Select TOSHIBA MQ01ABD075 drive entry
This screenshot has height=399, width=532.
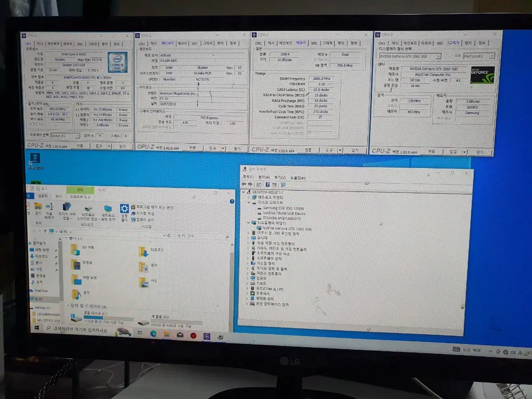[x=278, y=219]
